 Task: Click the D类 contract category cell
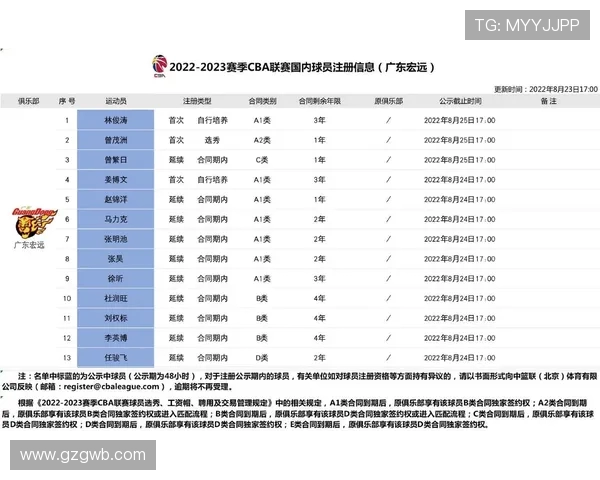point(262,358)
